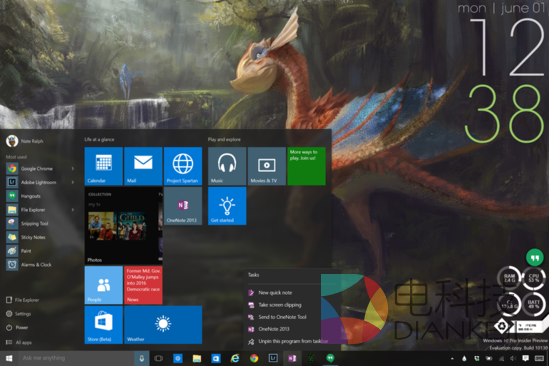Open Movies & TV tile
Screen dimensions: 549x366
tap(267, 166)
